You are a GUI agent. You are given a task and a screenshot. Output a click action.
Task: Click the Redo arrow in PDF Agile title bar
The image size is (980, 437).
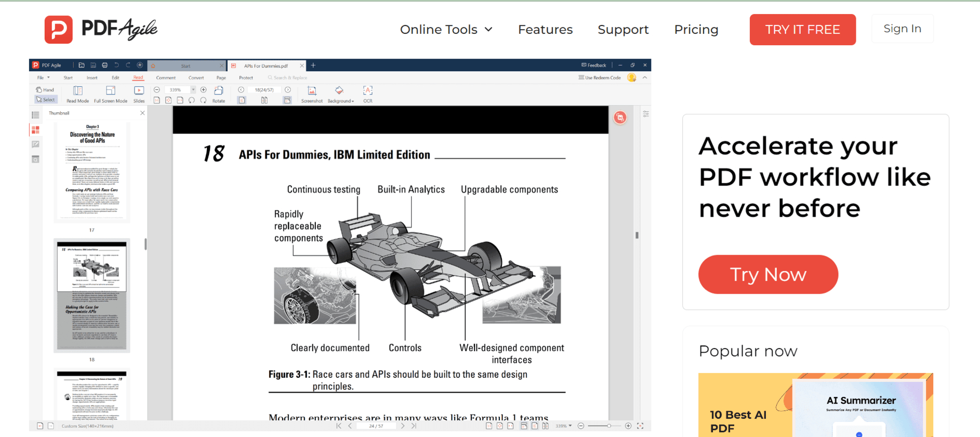point(128,65)
